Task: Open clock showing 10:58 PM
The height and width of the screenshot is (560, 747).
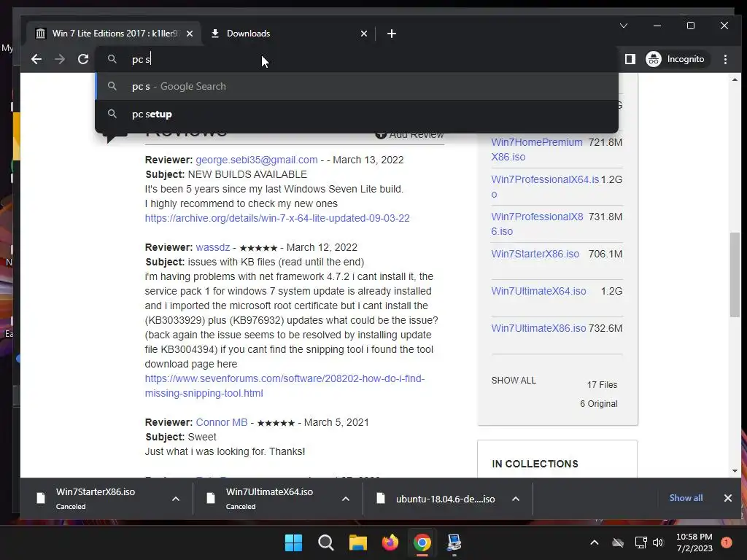Action: tap(694, 542)
